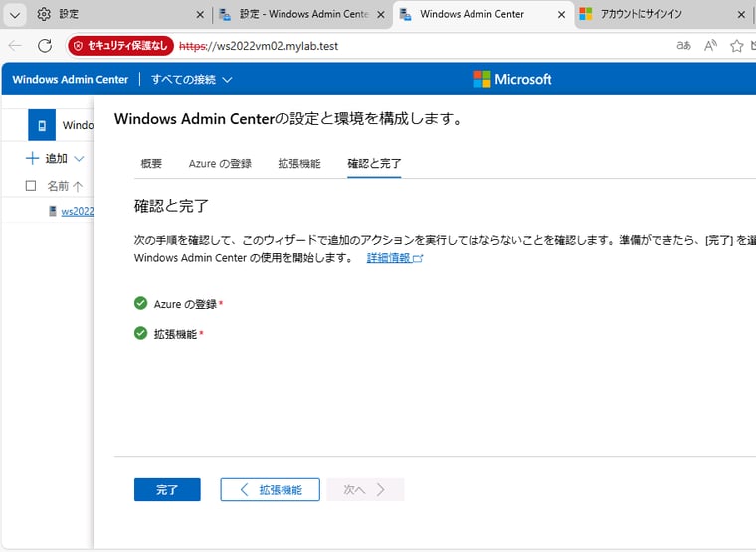Click the settings gear icon on first tab

point(44,14)
